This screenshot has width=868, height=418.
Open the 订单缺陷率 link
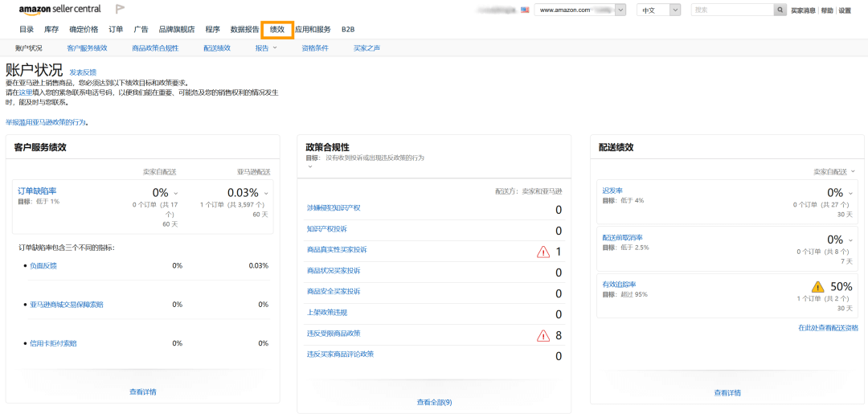point(37,191)
